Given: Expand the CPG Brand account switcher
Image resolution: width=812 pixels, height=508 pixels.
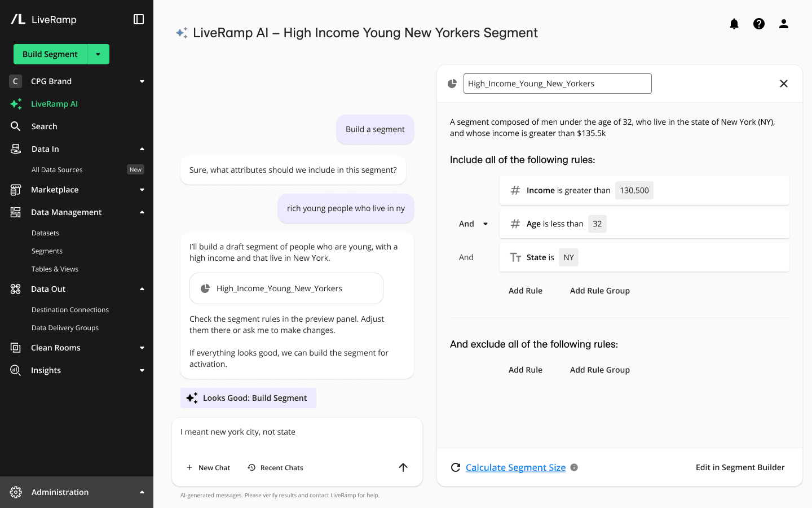Looking at the screenshot, I should 142,81.
